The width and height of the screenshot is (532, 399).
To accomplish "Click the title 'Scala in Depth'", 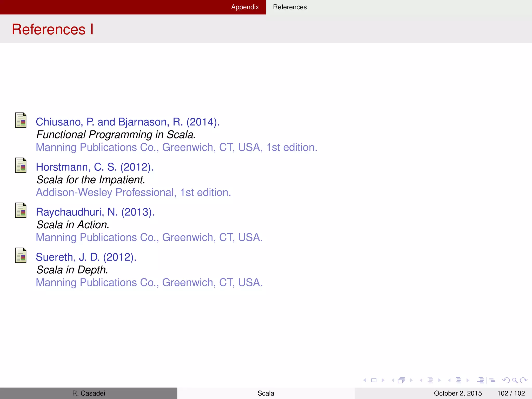I will (72, 270).
